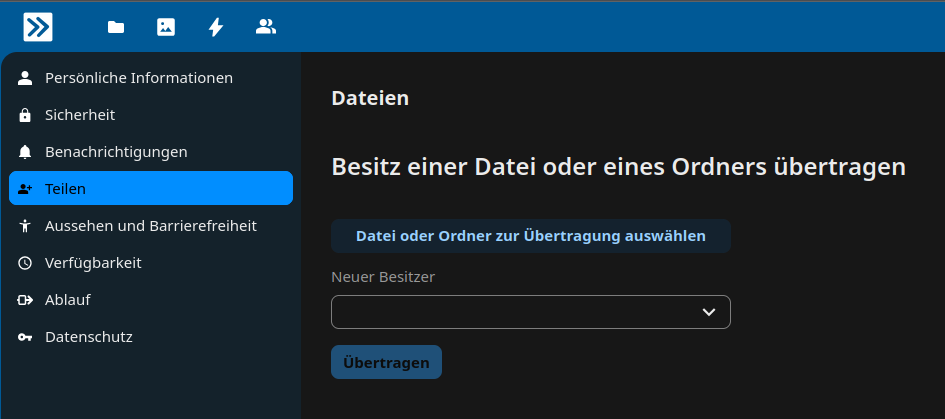The image size is (945, 419).
Task: Click the lock icon beside Sicherheit
Action: 26,115
